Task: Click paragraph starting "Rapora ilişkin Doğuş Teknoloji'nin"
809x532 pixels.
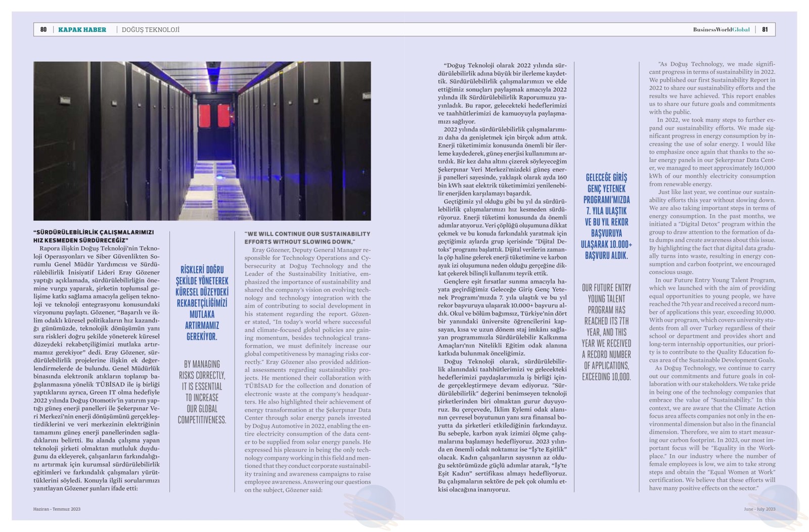Action: (97, 368)
